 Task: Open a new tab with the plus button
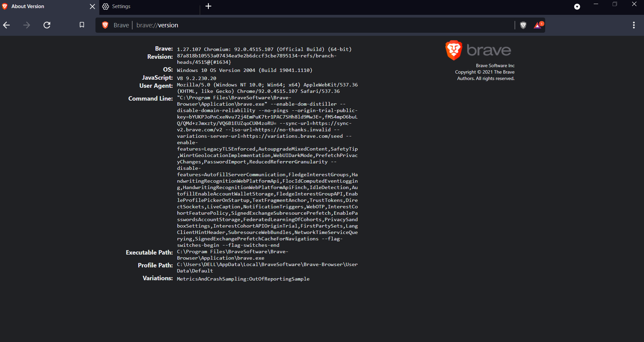[x=208, y=6]
